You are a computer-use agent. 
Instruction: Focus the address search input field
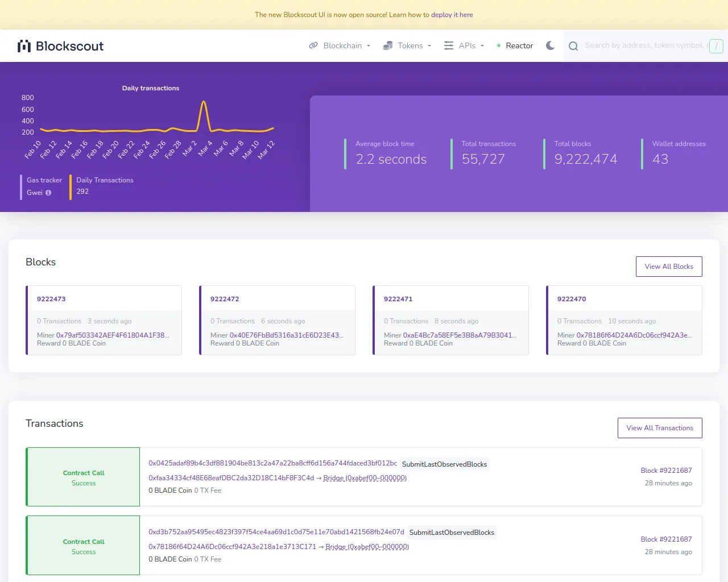(x=645, y=45)
